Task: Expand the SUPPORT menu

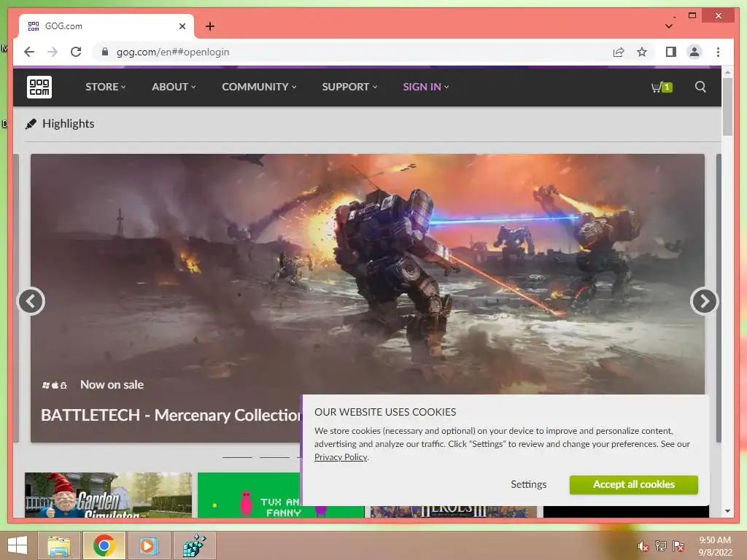Action: tap(349, 87)
